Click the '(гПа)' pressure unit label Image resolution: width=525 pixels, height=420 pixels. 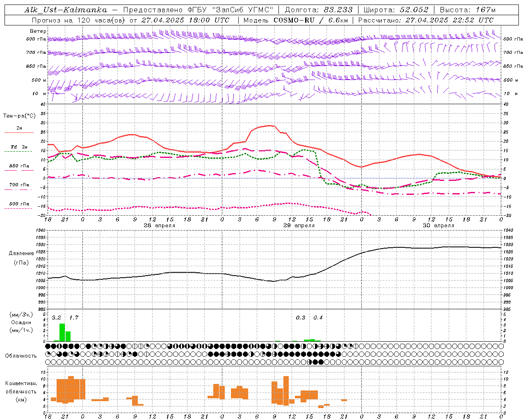21,263
